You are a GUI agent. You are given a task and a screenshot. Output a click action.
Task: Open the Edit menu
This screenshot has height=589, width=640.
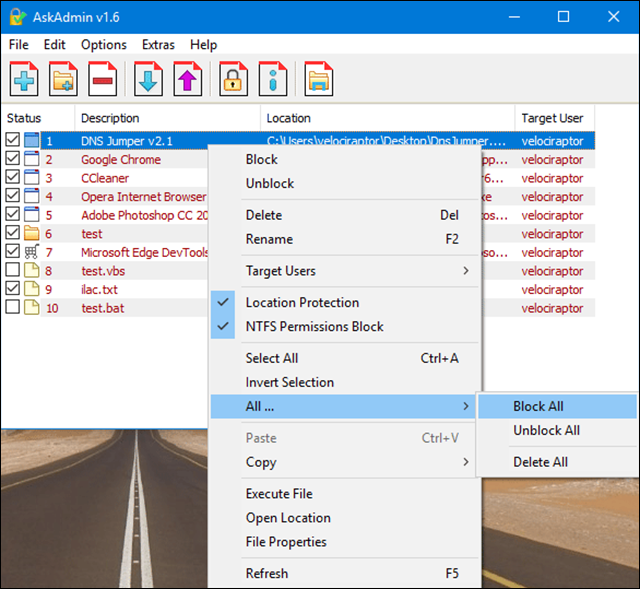pyautogui.click(x=54, y=44)
